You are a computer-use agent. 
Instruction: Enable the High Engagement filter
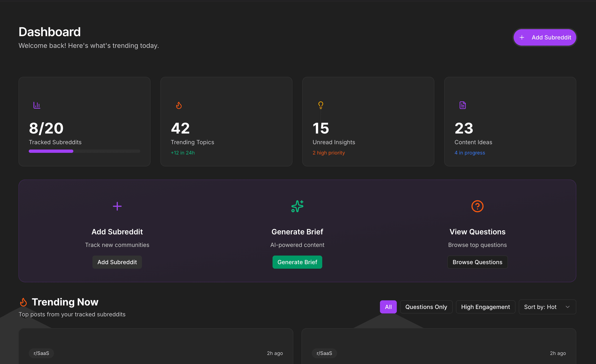pos(486,307)
